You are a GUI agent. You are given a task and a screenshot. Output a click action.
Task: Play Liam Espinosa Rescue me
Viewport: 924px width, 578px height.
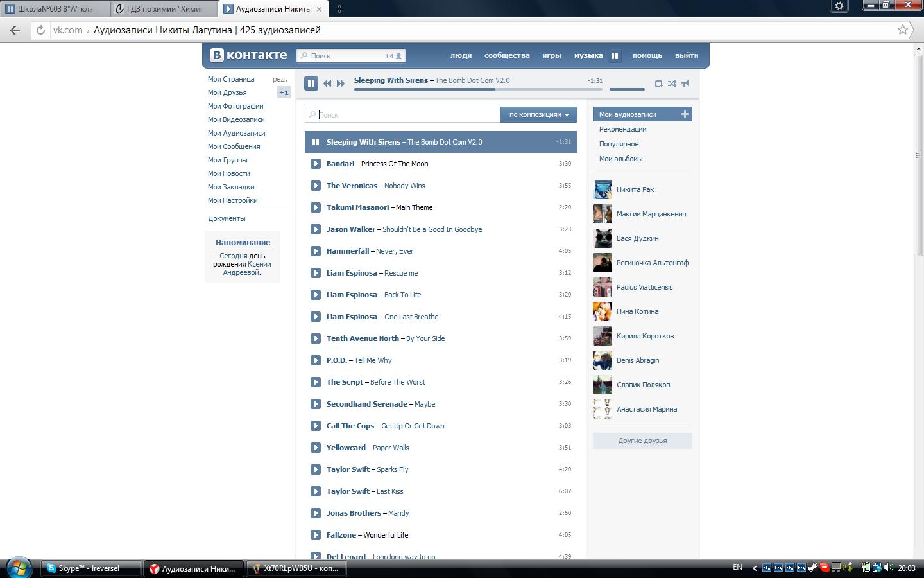tap(316, 273)
